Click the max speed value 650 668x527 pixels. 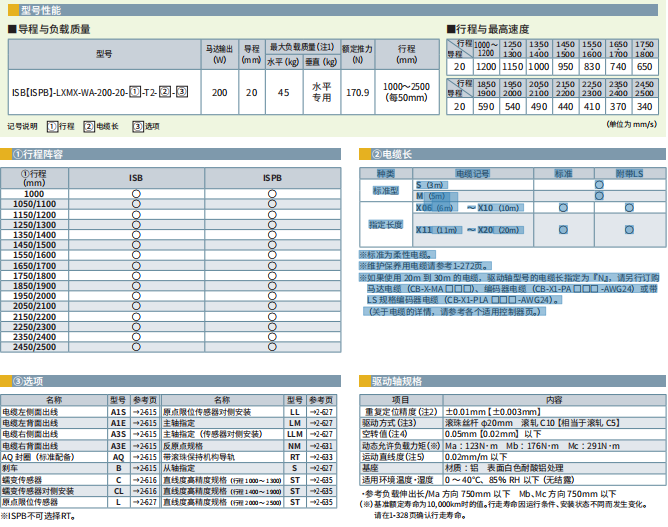pos(645,66)
